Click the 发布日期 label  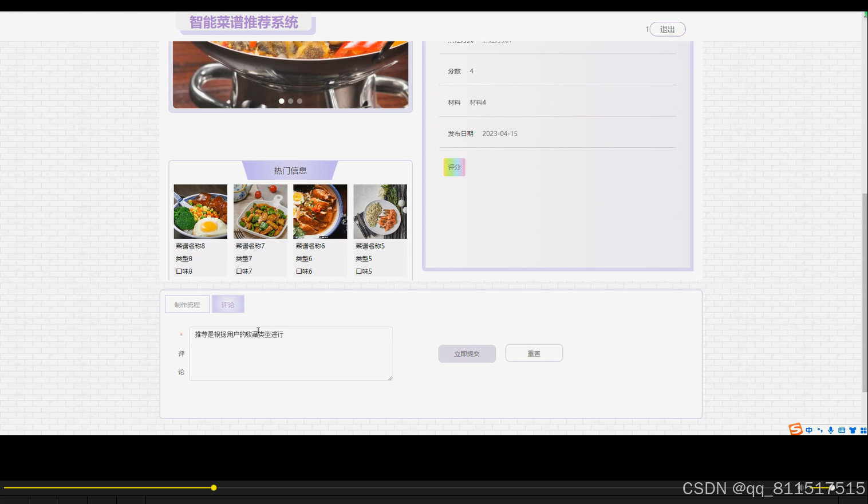coord(460,133)
